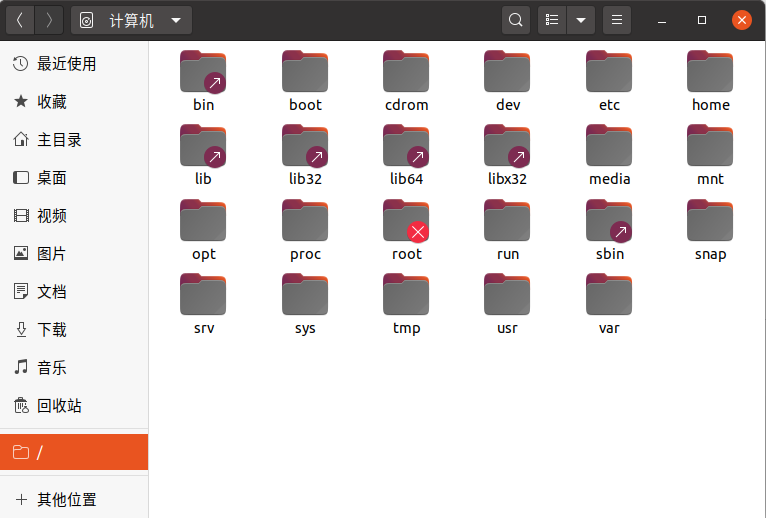Expand the 计算机 path dropdown
Screen dimensions: 766x518
pos(176,20)
